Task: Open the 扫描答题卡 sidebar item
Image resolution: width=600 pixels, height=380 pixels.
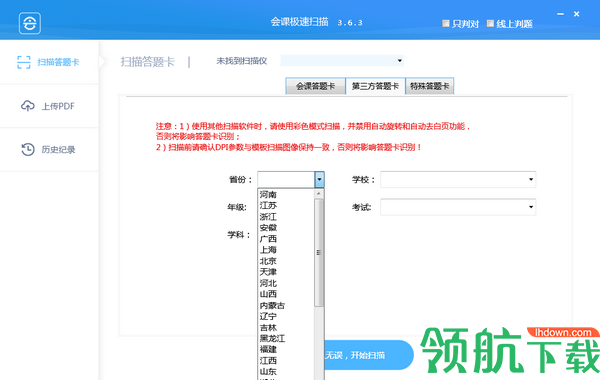Action: [49, 62]
